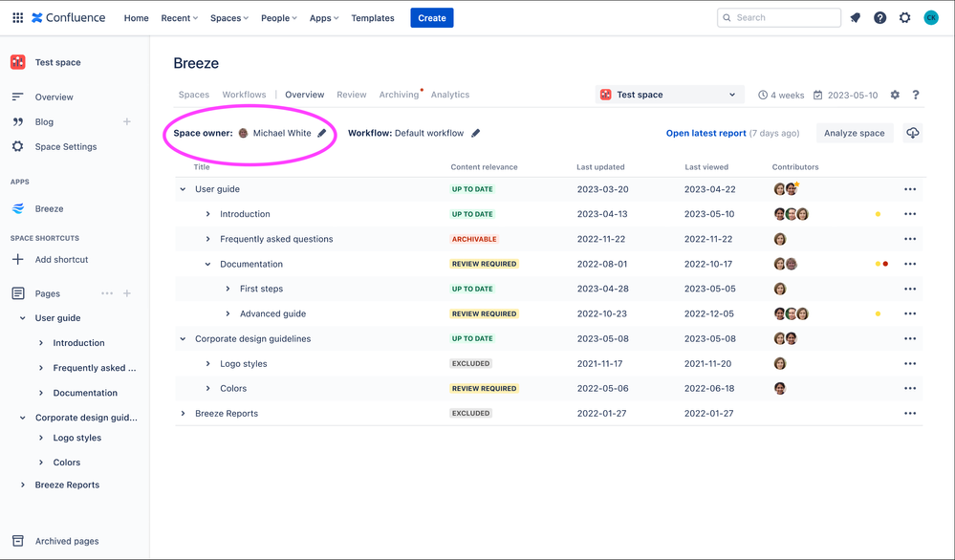The height and width of the screenshot is (560, 955).
Task: Click the Analyze space button
Action: coord(855,133)
